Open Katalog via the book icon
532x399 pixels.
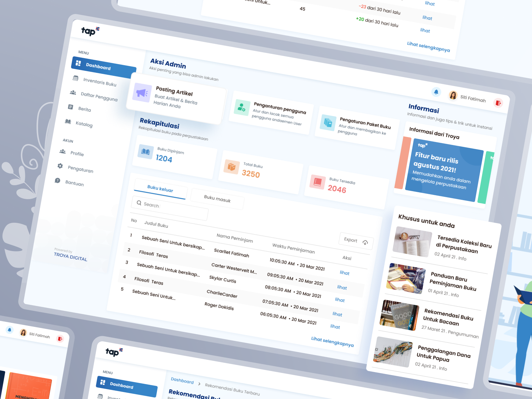point(68,121)
